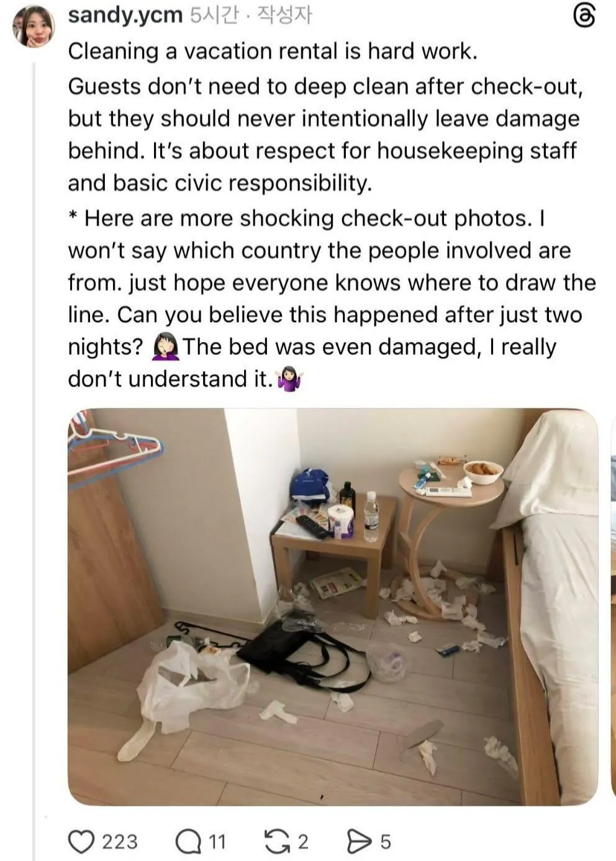Viewport: 616px width, 861px height.
Task: Show the next photo peeking at right edge
Action: (614, 606)
